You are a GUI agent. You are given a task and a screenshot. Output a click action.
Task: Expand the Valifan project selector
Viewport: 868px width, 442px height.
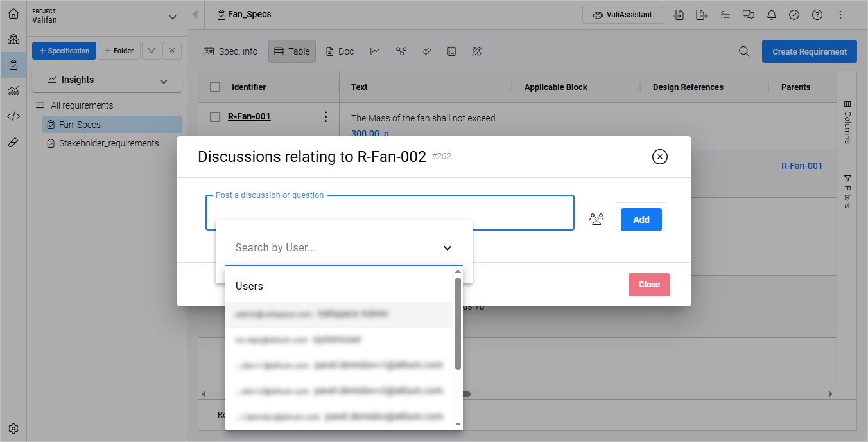[172, 17]
